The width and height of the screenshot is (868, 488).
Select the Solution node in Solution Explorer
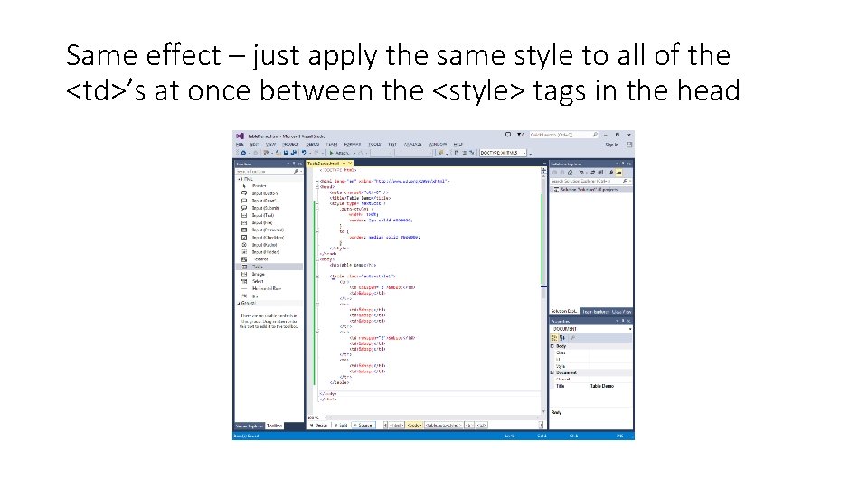click(x=590, y=189)
